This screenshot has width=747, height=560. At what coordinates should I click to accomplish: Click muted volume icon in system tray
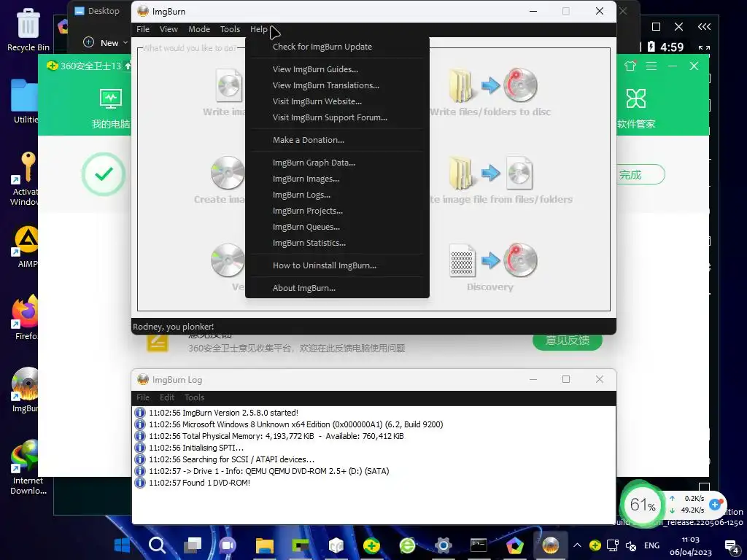coord(631,545)
